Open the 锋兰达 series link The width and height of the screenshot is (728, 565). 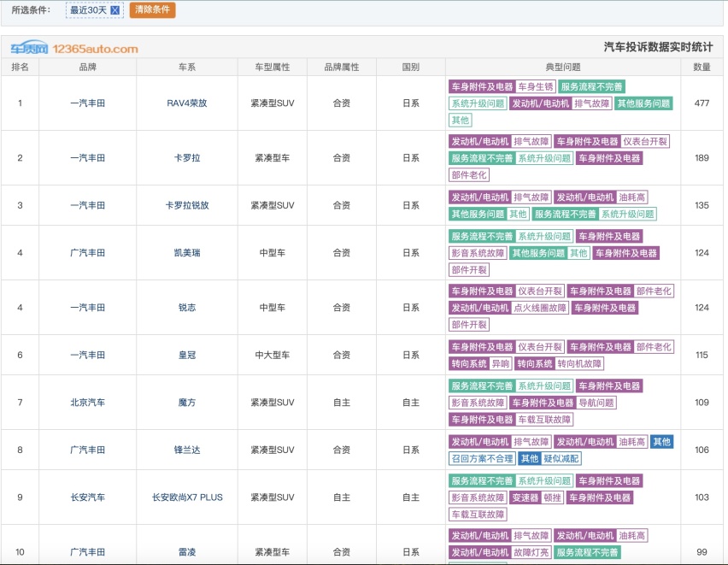pyautogui.click(x=187, y=450)
